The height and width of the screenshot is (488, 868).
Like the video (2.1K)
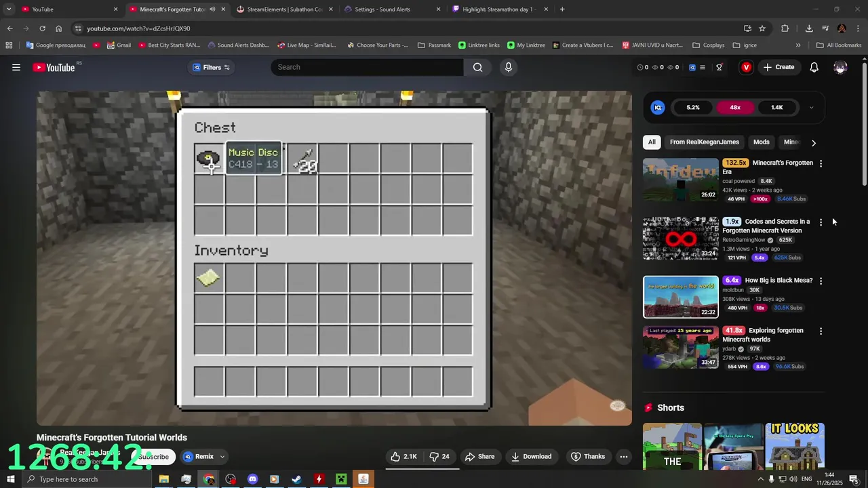pyautogui.click(x=403, y=457)
